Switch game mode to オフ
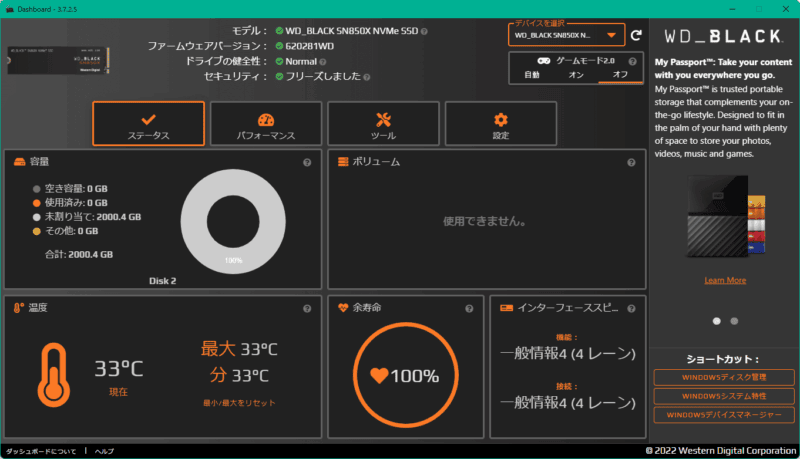The image size is (800, 459). click(x=620, y=75)
